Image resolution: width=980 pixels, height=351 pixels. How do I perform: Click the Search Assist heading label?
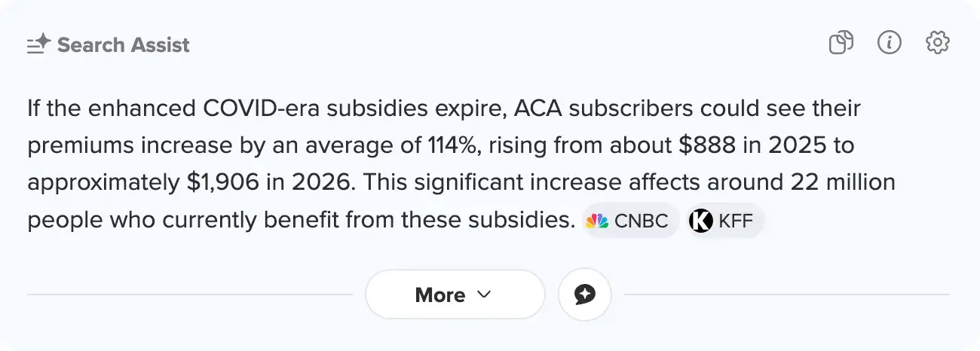(x=124, y=44)
